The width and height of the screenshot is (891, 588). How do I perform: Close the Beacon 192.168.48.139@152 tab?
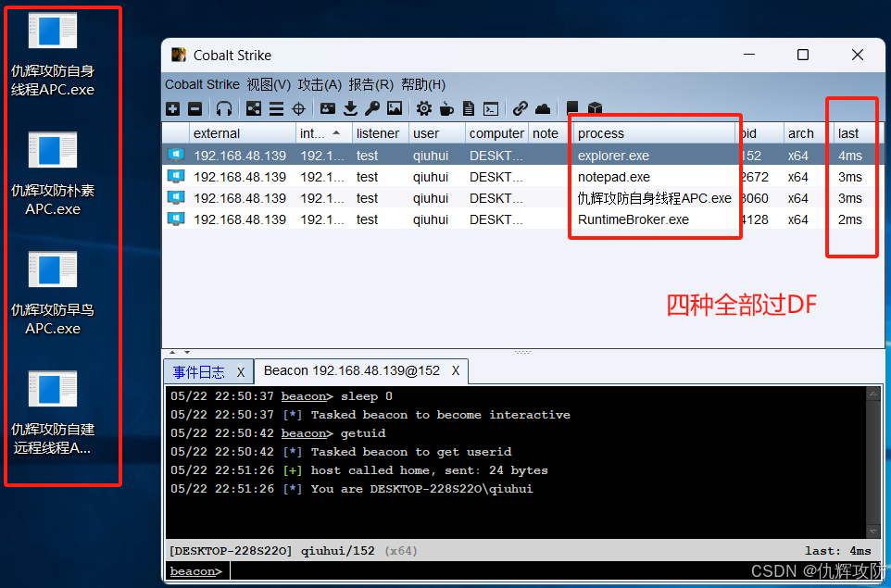click(x=456, y=371)
